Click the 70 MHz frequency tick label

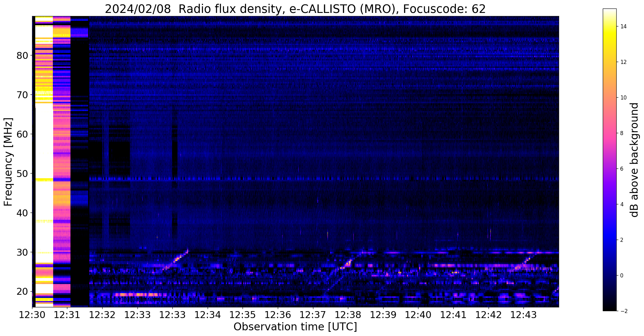coord(22,95)
